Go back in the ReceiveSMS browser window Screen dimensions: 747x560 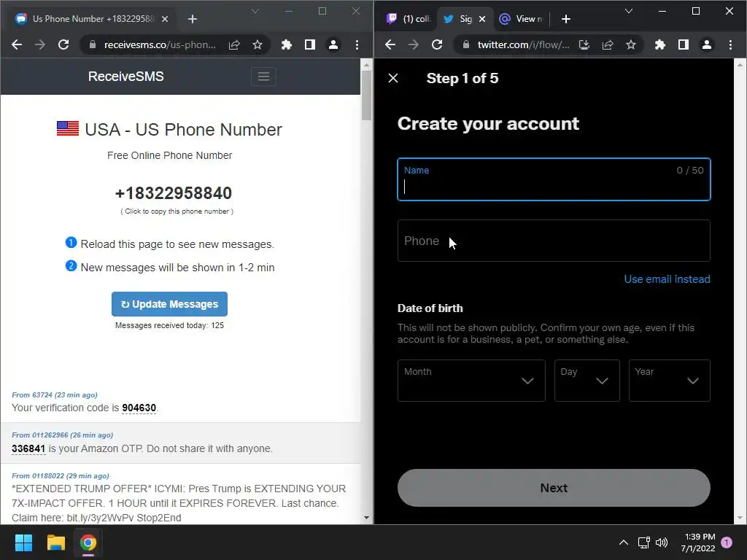(17, 44)
